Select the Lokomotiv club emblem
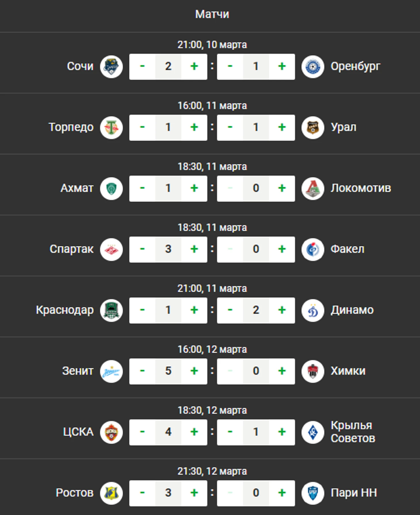420x515 pixels. point(313,189)
